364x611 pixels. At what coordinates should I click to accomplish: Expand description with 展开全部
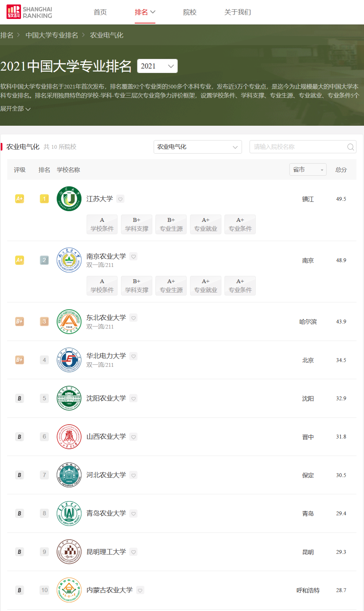(15, 109)
